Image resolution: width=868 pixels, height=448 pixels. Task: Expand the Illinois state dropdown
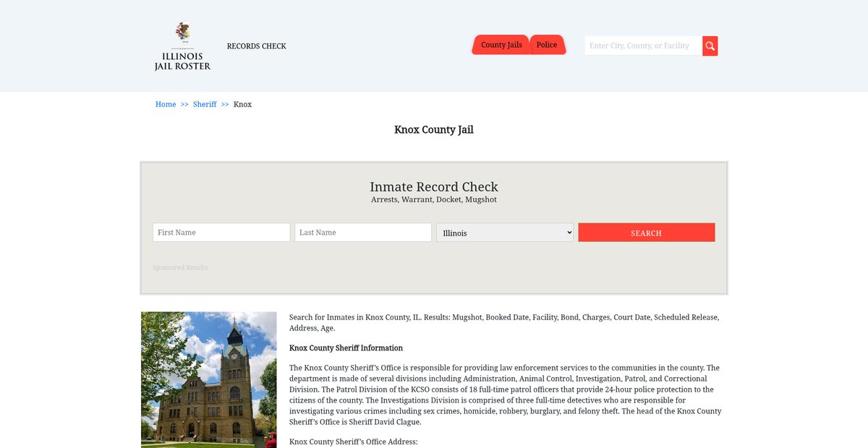[x=505, y=233]
